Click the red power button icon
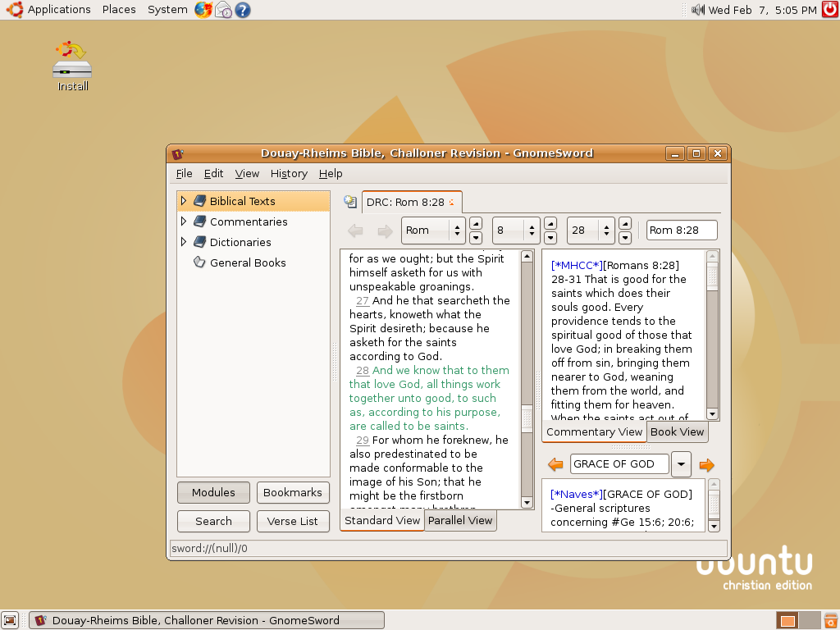The height and width of the screenshot is (630, 840). pyautogui.click(x=830, y=10)
